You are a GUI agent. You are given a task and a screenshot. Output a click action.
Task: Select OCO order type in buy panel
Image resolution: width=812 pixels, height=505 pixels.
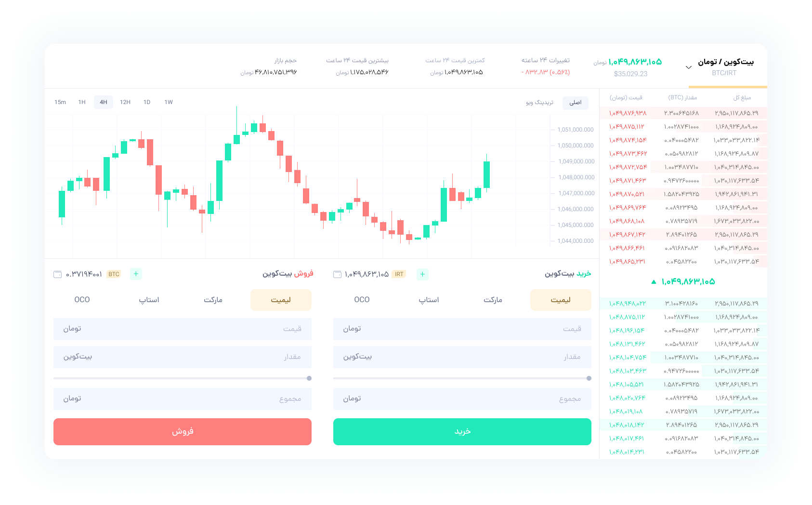tap(362, 300)
